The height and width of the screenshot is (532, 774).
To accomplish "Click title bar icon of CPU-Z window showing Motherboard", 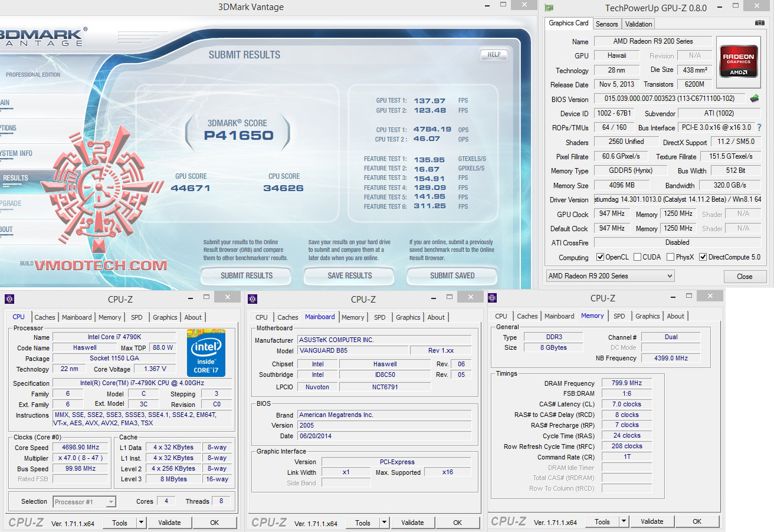I will tap(252, 299).
